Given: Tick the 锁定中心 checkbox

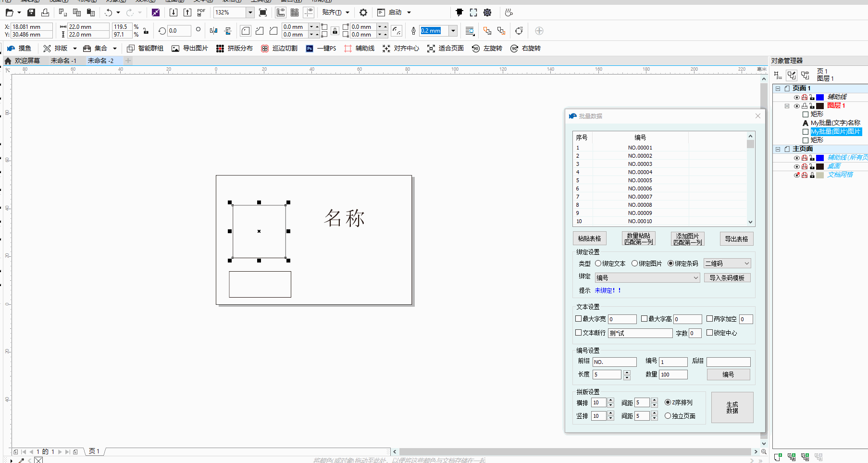Looking at the screenshot, I should (709, 333).
